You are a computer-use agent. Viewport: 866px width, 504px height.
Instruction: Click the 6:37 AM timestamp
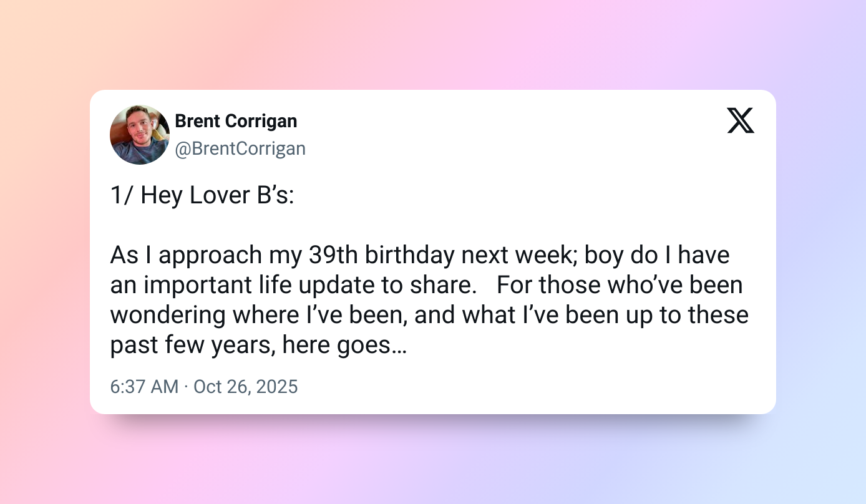click(x=144, y=387)
